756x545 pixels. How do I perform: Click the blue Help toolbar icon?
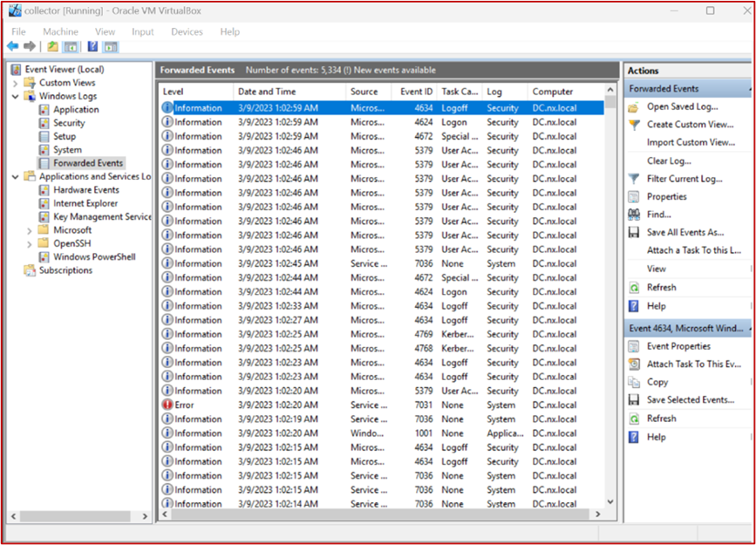92,46
